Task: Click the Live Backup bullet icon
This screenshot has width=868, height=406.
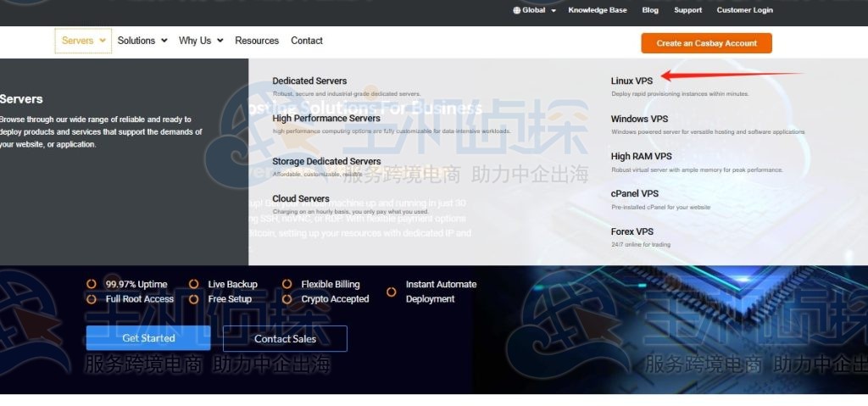Action: [194, 284]
